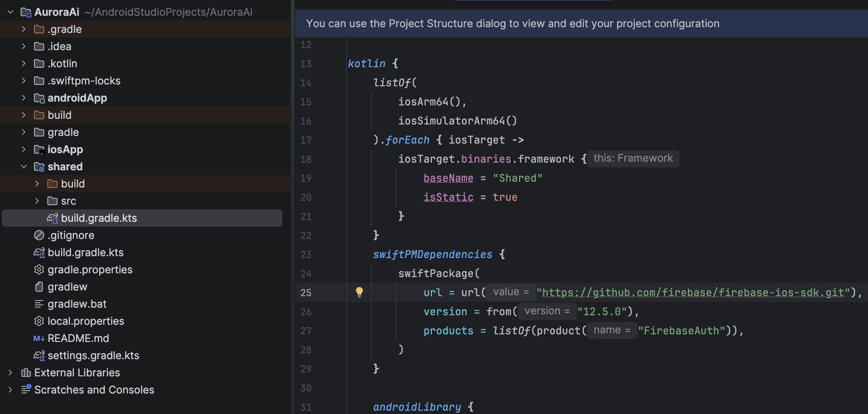Click the .swiftpm-locks folder icon
The height and width of the screenshot is (414, 868).
(x=39, y=81)
